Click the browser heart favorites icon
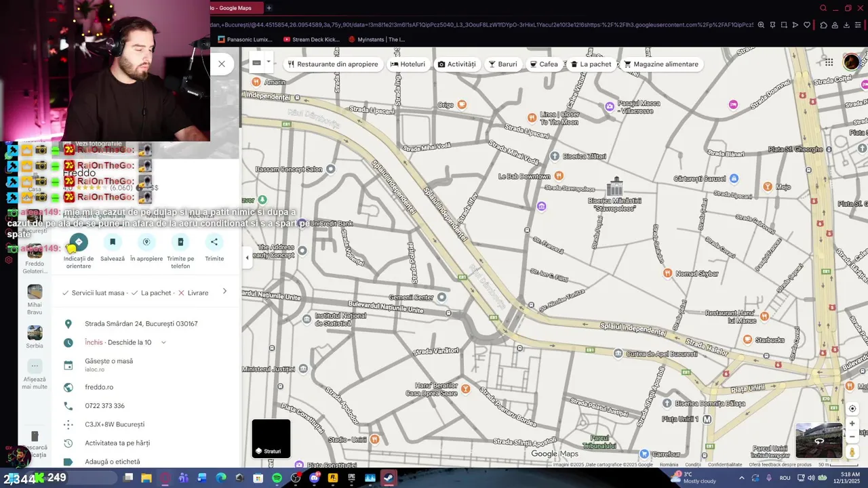This screenshot has height=488, width=868. tap(807, 25)
